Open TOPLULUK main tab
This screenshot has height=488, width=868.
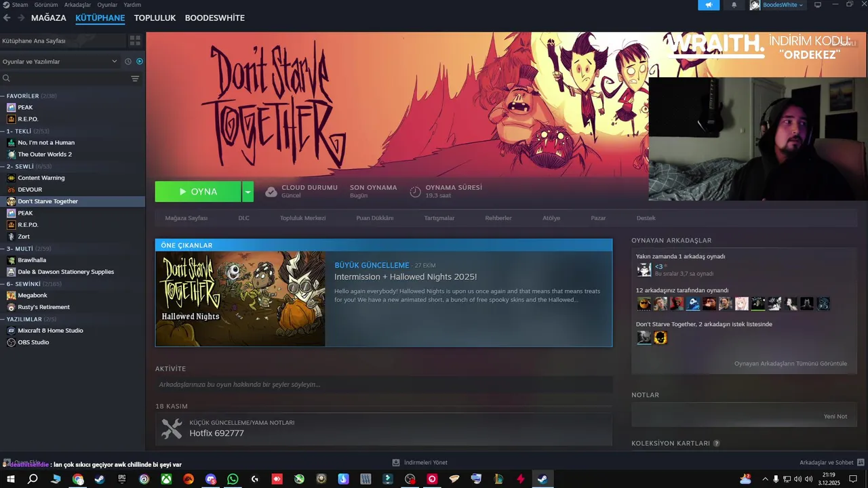155,18
